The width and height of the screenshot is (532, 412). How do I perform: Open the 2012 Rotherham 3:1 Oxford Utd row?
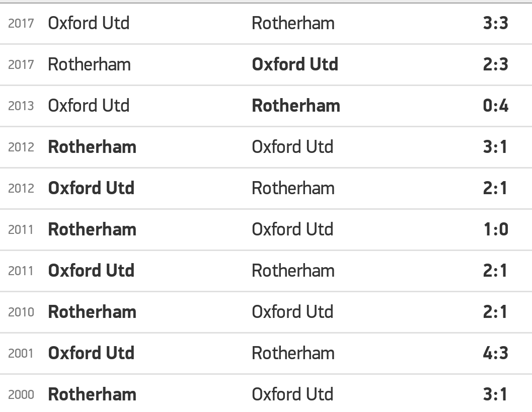pyautogui.click(x=266, y=147)
